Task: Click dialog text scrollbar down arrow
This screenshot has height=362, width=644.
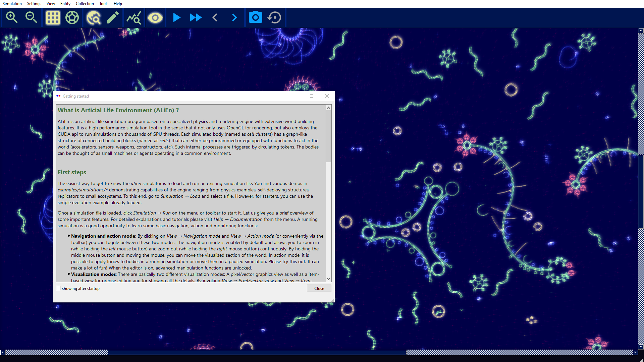Action: point(328,279)
